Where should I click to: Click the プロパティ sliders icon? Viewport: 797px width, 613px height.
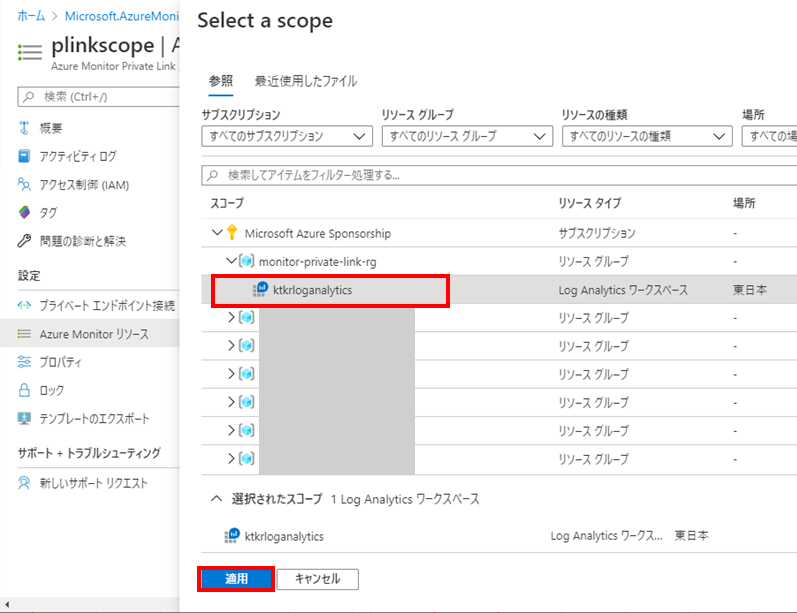(x=24, y=362)
